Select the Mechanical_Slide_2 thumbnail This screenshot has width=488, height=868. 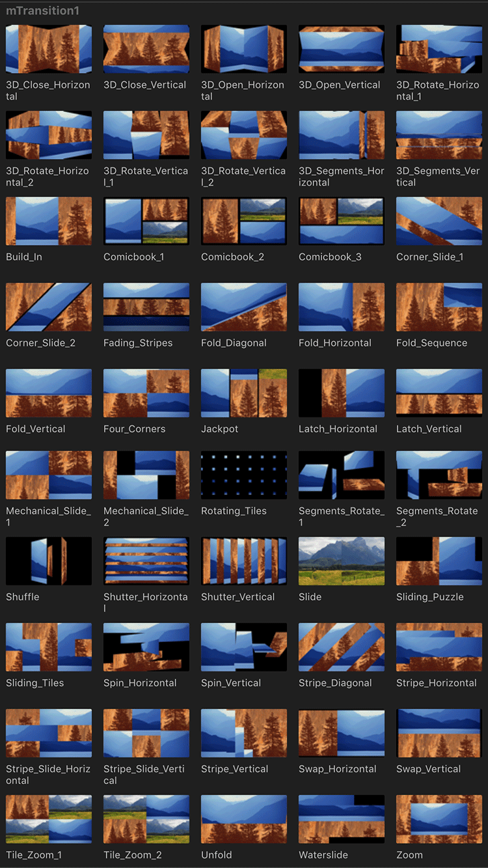[x=146, y=475]
